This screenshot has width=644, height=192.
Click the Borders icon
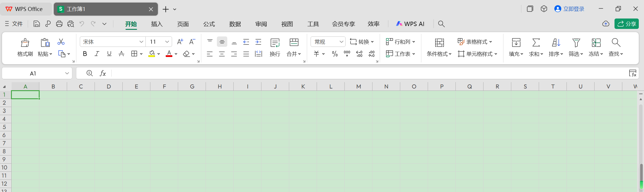pos(134,54)
